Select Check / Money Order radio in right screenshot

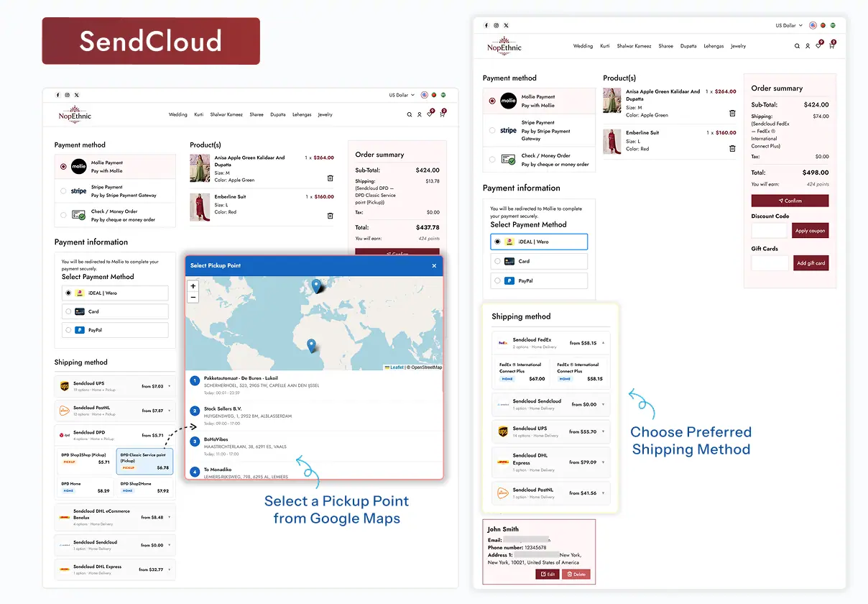[x=492, y=160]
